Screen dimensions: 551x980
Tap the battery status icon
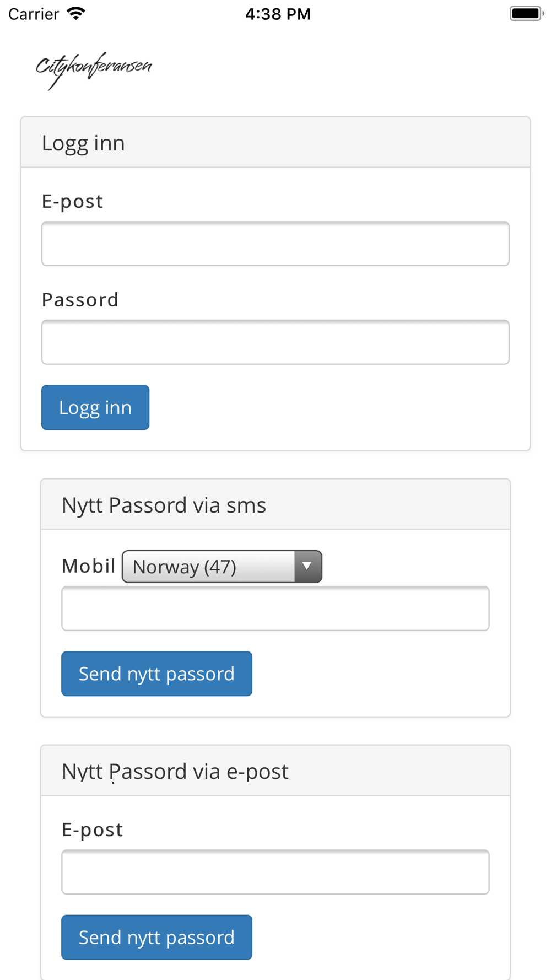(x=527, y=13)
